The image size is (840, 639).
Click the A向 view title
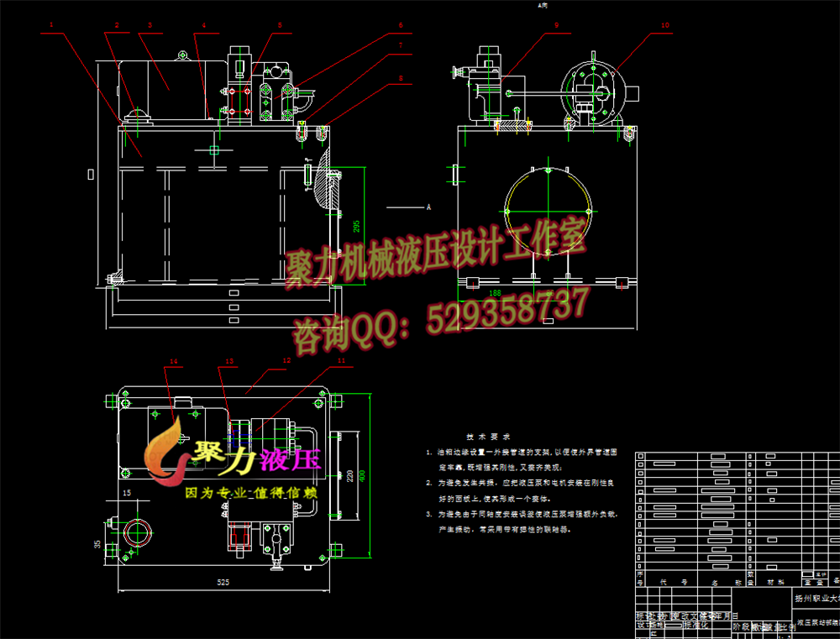(542, 5)
